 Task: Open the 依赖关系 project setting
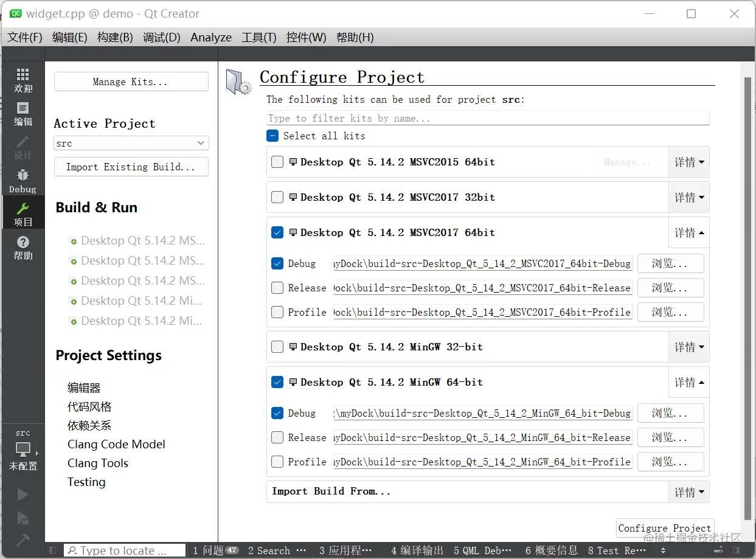89,425
